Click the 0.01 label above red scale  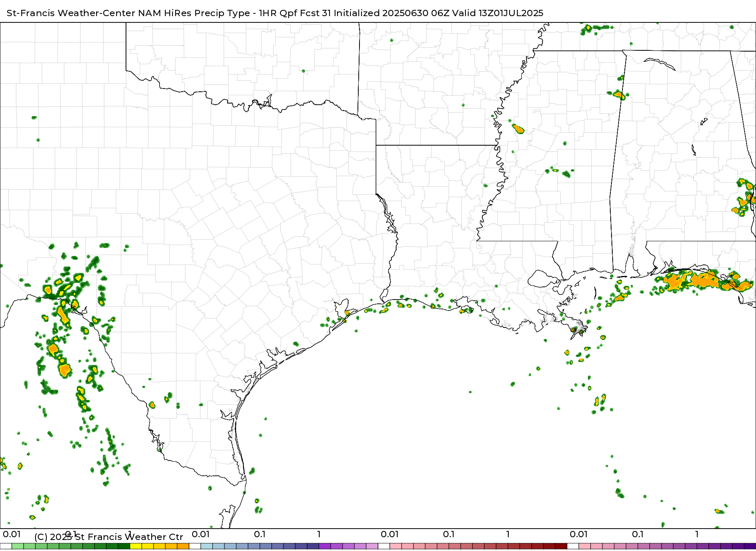[x=390, y=534]
